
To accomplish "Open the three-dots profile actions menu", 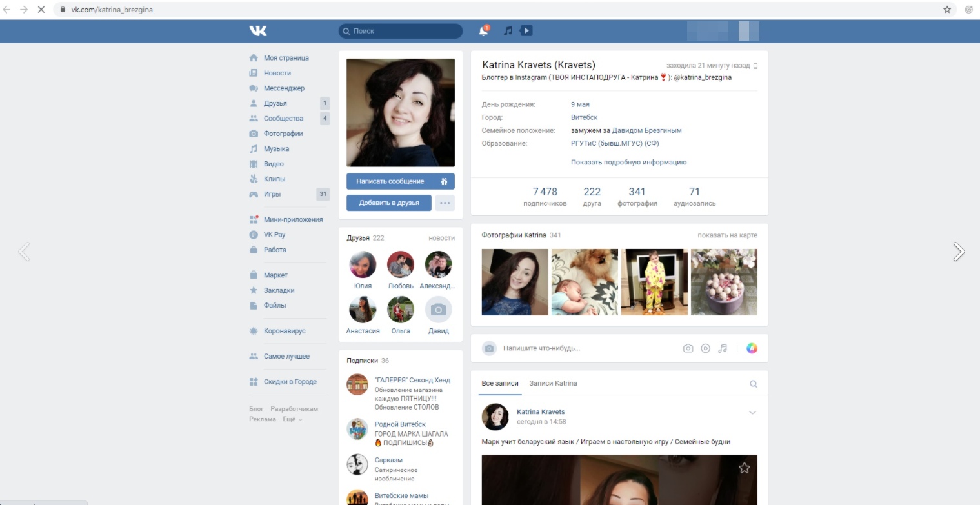I will point(445,203).
